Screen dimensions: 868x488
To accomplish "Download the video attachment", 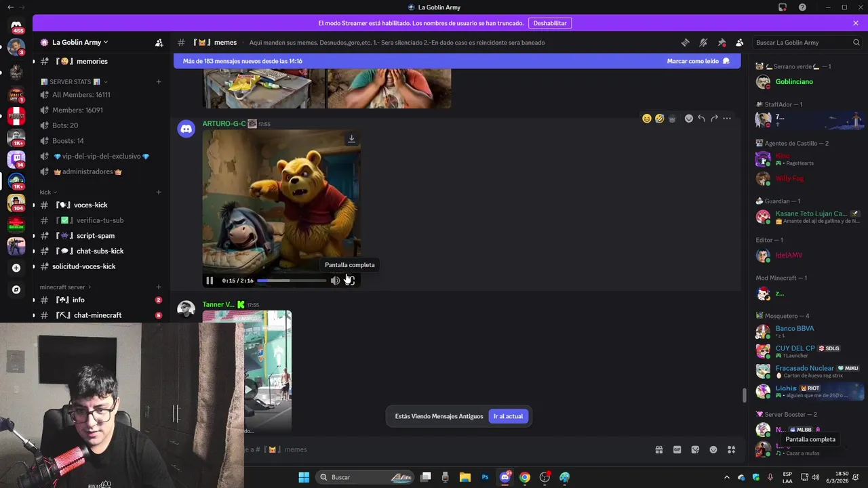I will click(351, 138).
